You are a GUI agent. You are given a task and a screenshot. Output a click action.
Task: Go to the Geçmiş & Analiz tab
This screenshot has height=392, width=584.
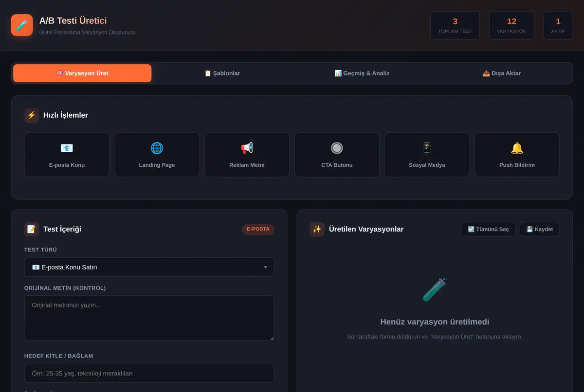362,73
